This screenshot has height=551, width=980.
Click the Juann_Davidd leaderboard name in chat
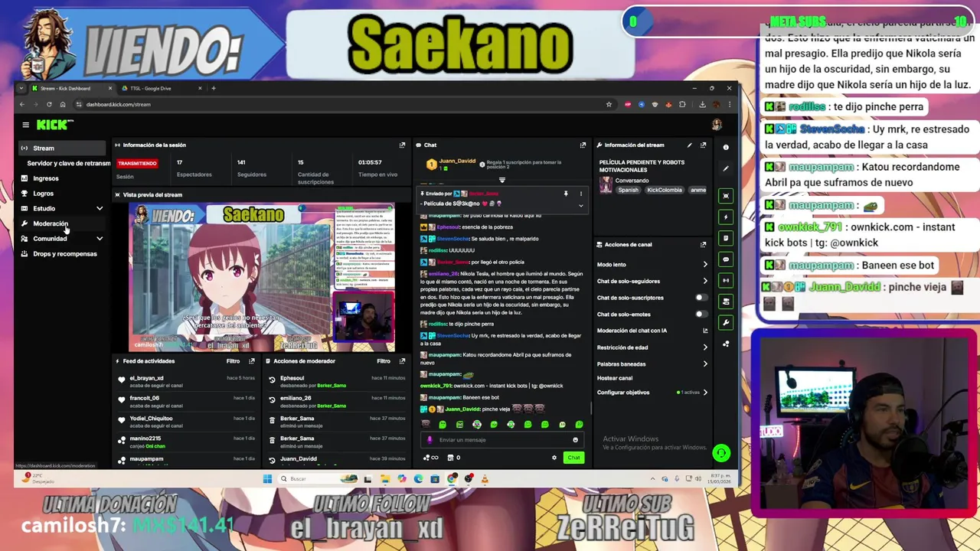[457, 161]
